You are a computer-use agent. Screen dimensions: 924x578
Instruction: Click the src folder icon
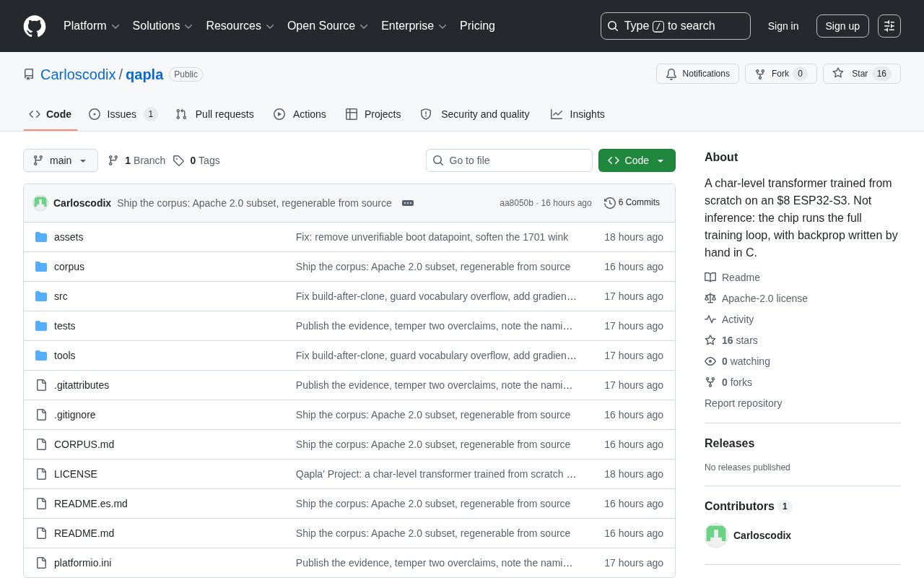point(41,296)
